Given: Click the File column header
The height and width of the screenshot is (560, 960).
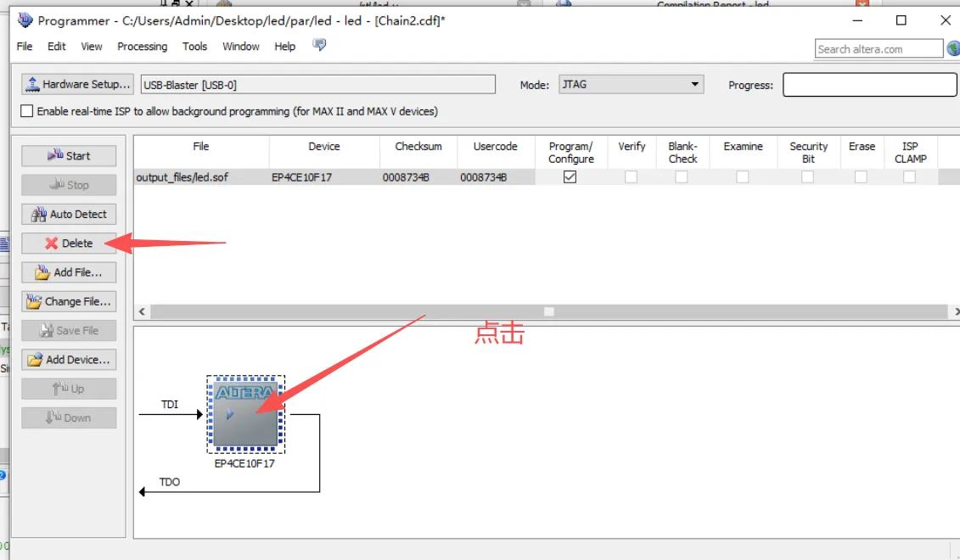Looking at the screenshot, I should [x=201, y=152].
